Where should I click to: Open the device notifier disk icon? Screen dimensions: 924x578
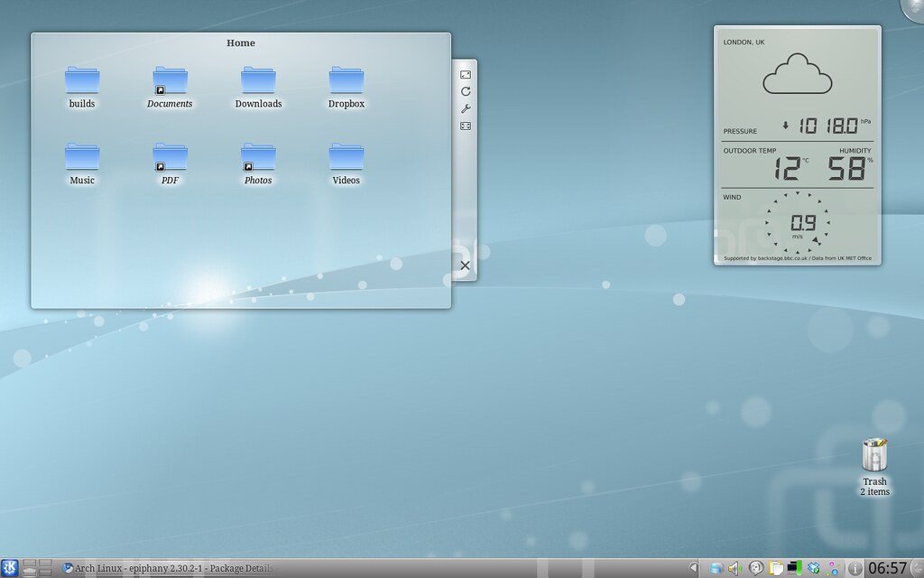716,568
